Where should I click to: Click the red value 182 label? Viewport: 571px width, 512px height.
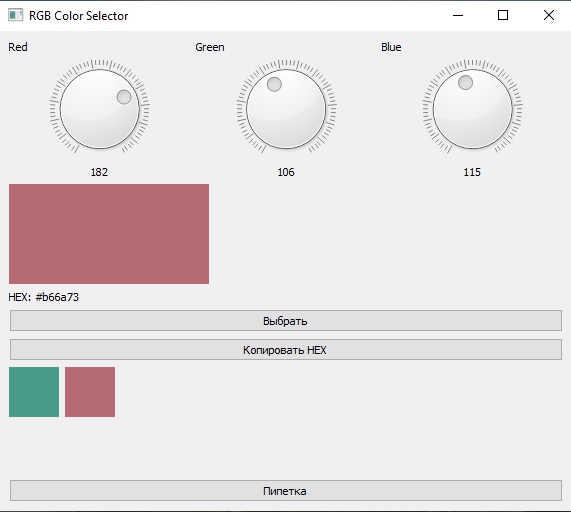tap(99, 172)
